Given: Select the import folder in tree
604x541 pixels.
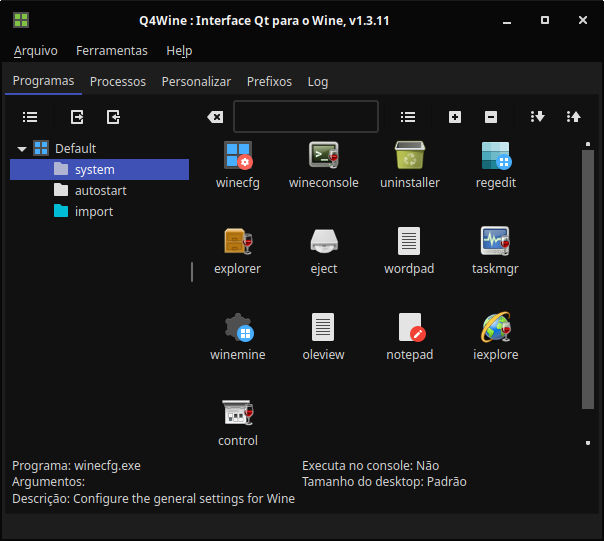Looking at the screenshot, I should click(93, 212).
